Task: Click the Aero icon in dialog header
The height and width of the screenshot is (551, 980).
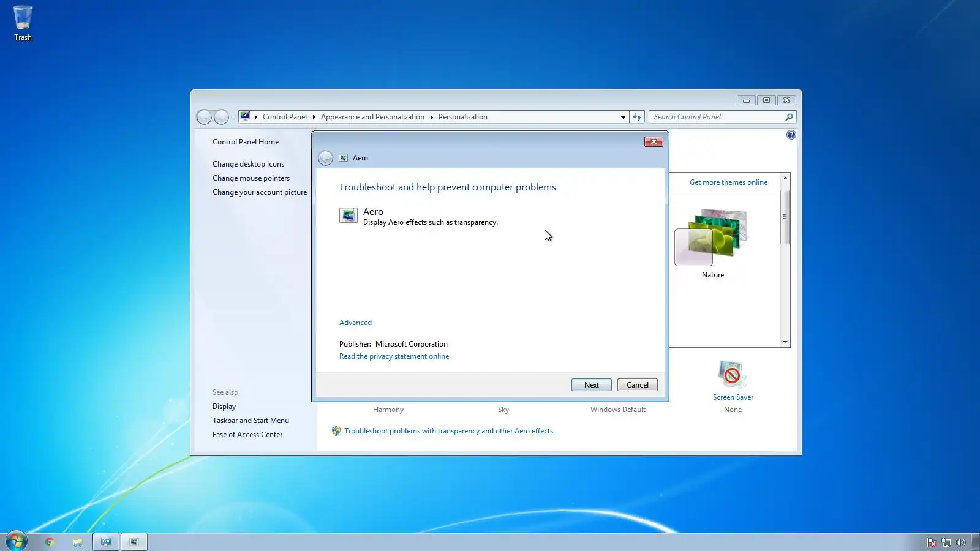Action: (344, 158)
